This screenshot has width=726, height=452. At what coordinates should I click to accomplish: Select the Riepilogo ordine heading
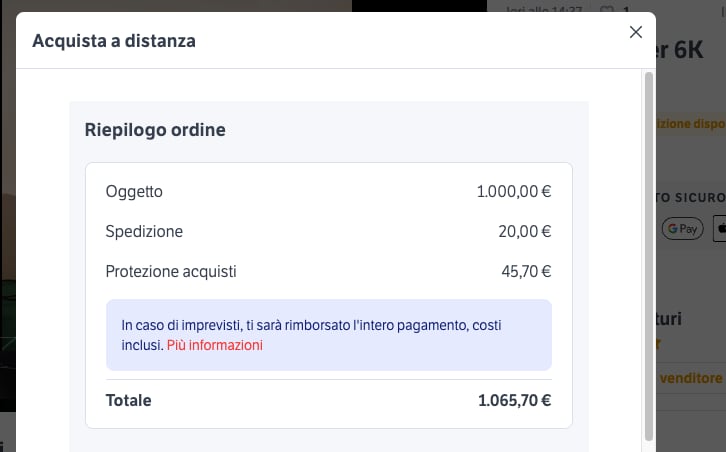(x=155, y=130)
